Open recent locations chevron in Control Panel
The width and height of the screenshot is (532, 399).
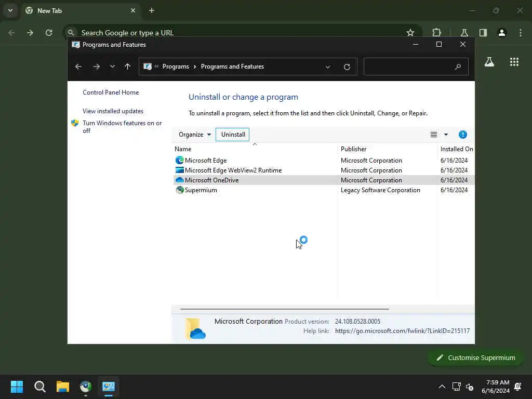tap(112, 66)
